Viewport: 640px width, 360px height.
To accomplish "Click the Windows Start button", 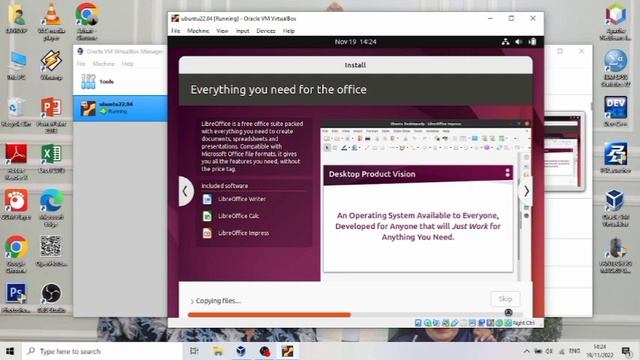I will [10, 351].
